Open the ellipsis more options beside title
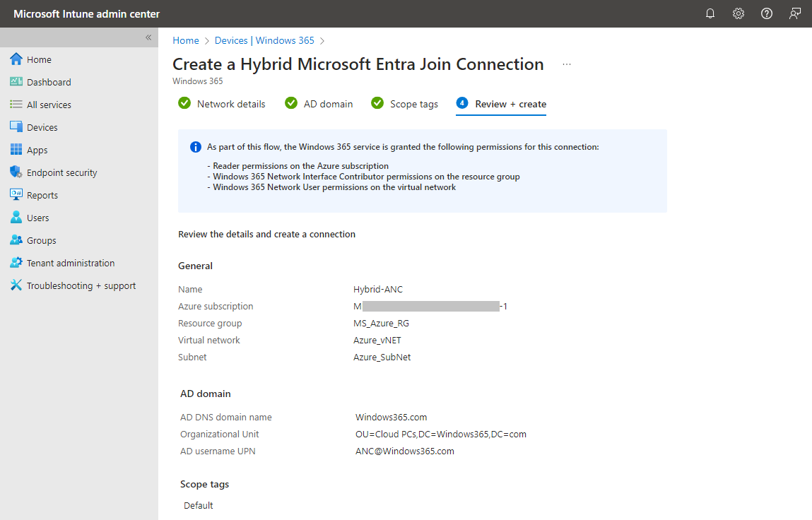812x520 pixels. pos(567,64)
